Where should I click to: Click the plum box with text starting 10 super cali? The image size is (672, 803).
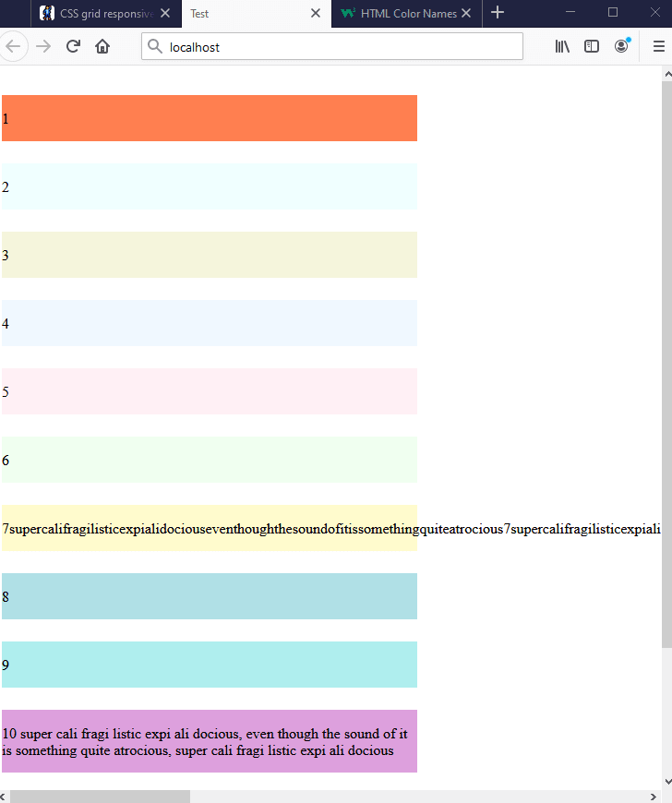pyautogui.click(x=209, y=741)
